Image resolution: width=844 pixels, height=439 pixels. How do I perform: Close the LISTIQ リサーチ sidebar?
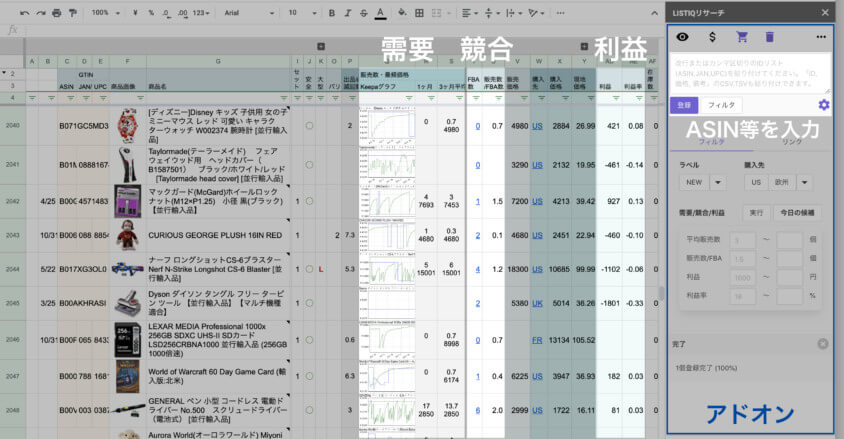[825, 13]
